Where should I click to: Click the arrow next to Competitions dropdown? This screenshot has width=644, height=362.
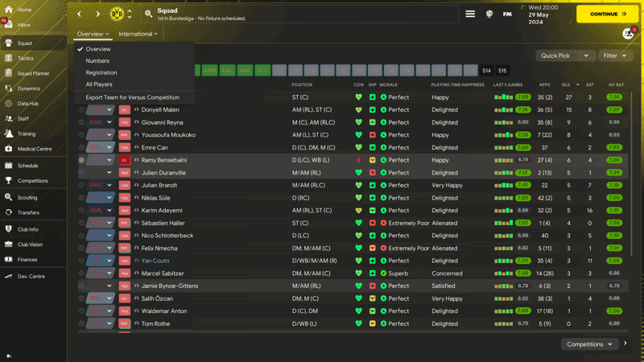625,343
